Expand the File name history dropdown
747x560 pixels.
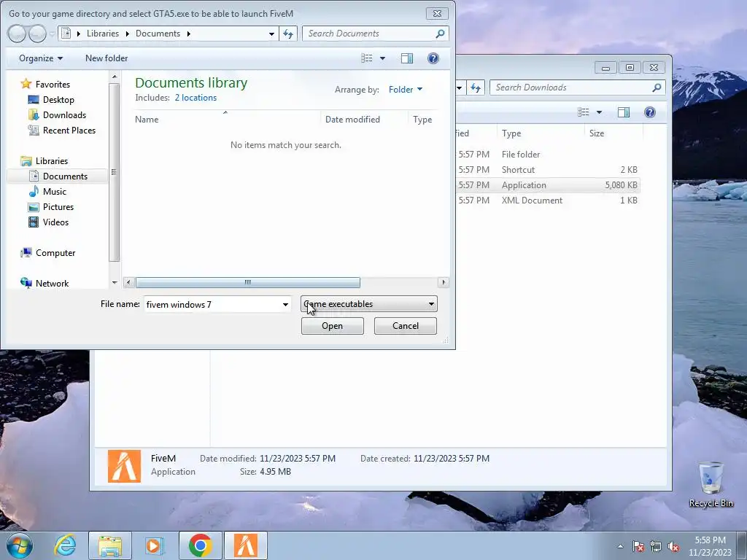(x=285, y=304)
